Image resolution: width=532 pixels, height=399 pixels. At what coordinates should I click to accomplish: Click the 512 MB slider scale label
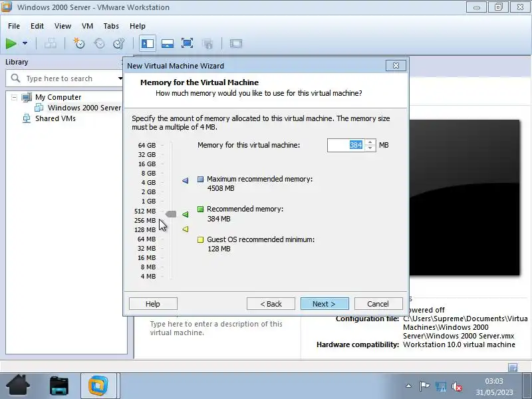coord(145,211)
